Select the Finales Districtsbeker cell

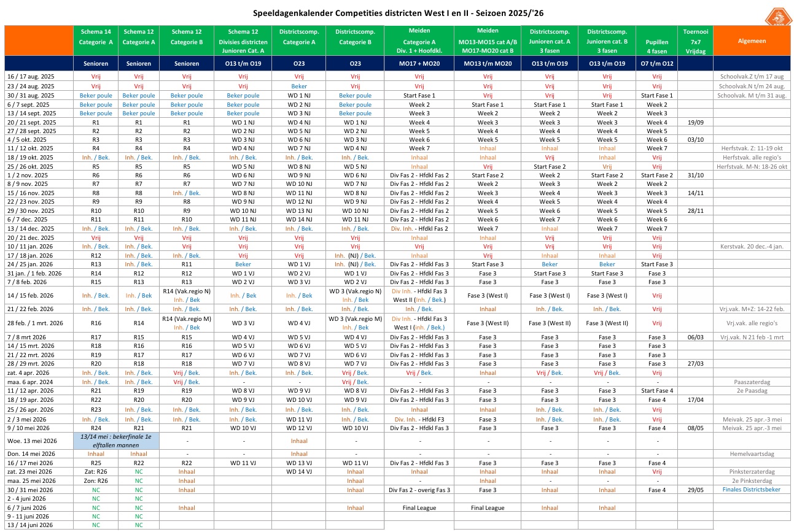(752, 490)
